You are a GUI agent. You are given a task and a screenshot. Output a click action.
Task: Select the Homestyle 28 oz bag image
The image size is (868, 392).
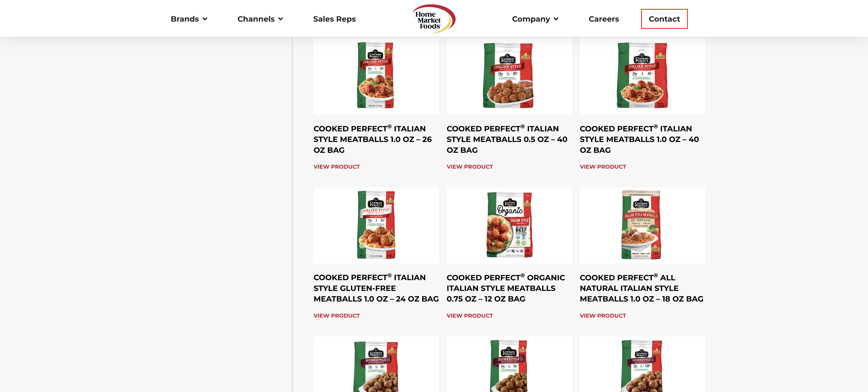point(376,364)
